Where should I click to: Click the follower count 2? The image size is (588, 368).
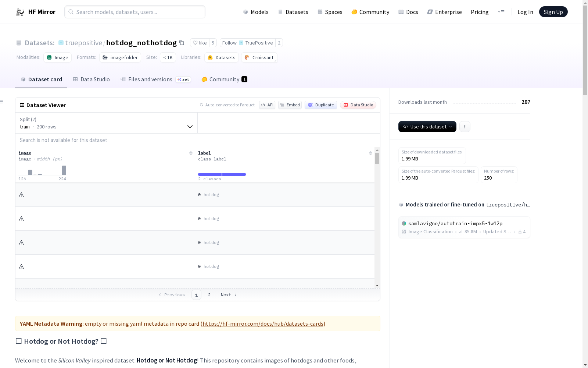(x=279, y=43)
